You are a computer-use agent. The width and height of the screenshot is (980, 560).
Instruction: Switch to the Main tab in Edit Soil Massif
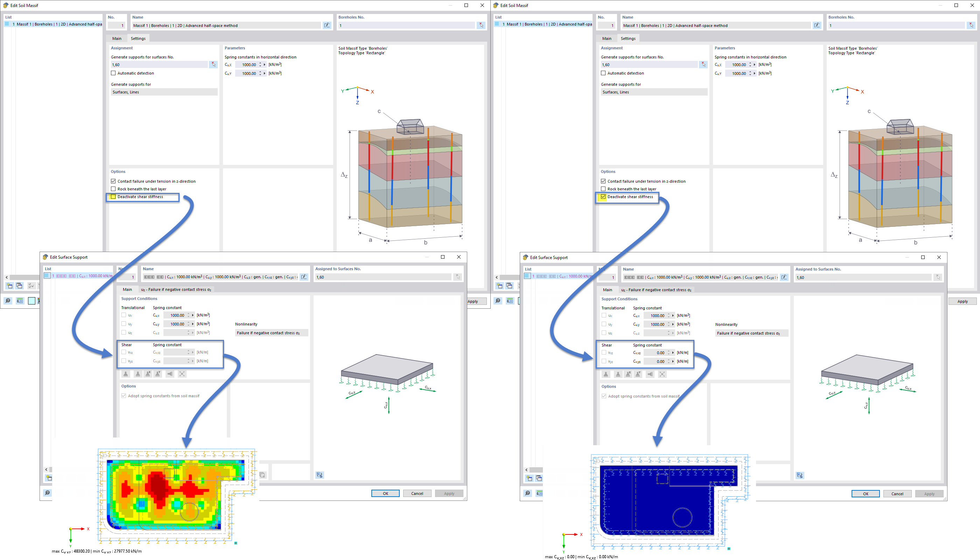coord(117,38)
